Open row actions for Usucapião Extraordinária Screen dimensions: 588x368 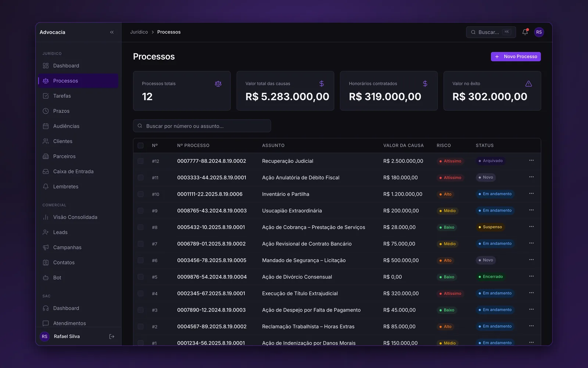531,210
